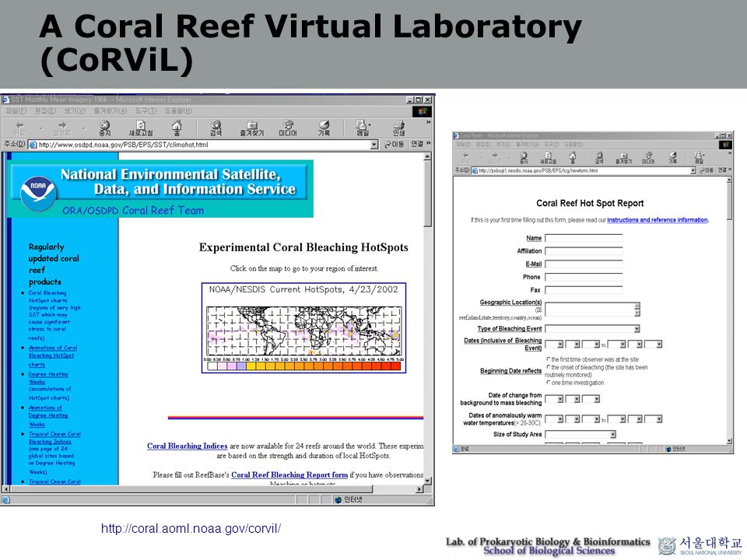Open 'Animations of Coral Bleaching HotSpot charts' sidebar link
This screenshot has width=747, height=560.
pyautogui.click(x=52, y=356)
